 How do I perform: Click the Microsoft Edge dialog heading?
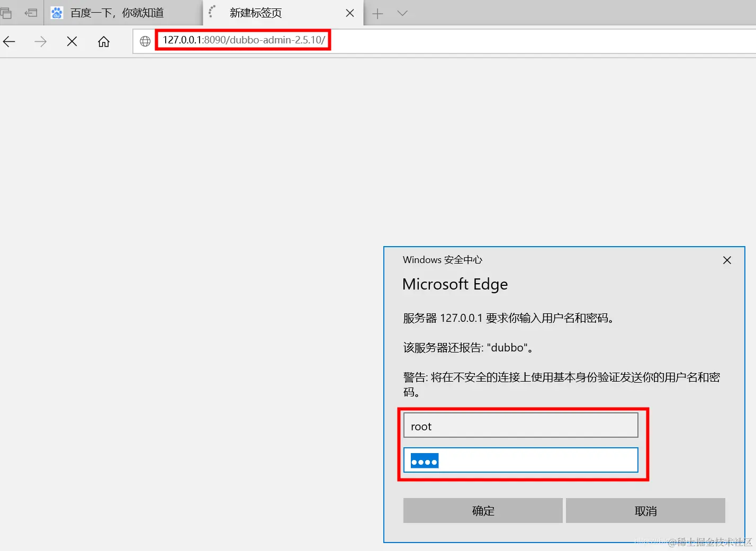[x=455, y=285]
